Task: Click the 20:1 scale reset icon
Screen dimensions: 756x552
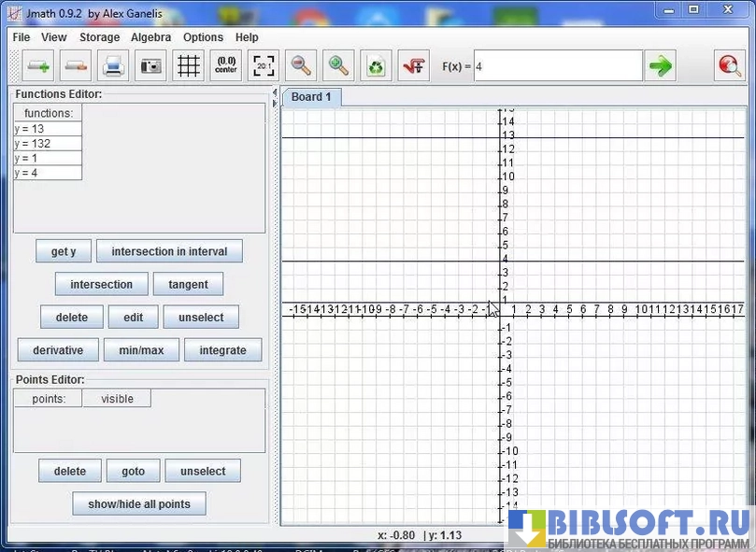Action: tap(264, 66)
